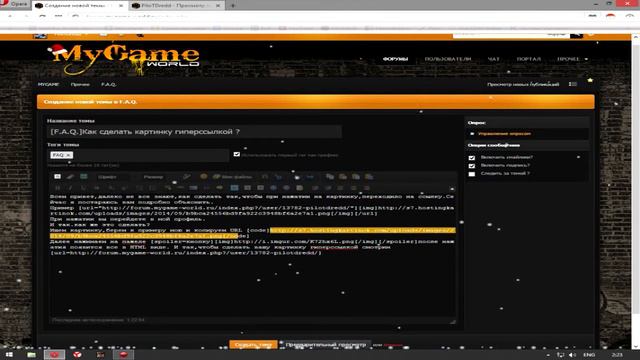This screenshot has height=360, width=640.
Task: Open the Windows Start button
Action: tap(9, 355)
